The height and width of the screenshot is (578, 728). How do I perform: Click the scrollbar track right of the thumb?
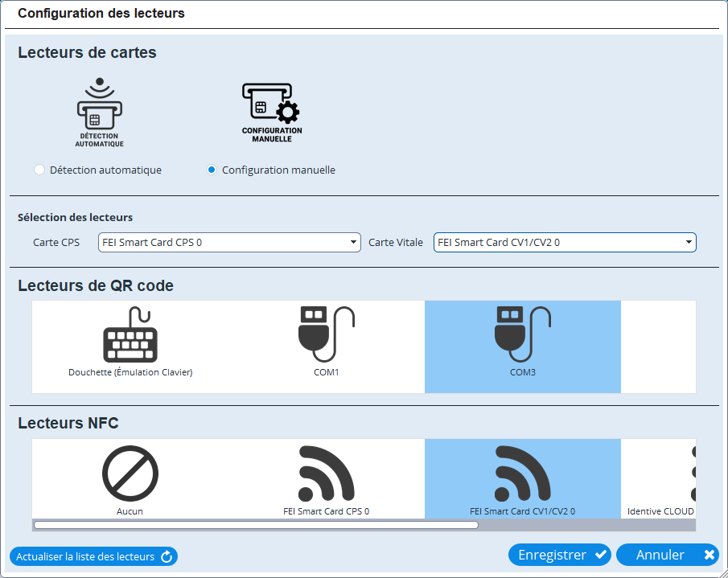587,525
